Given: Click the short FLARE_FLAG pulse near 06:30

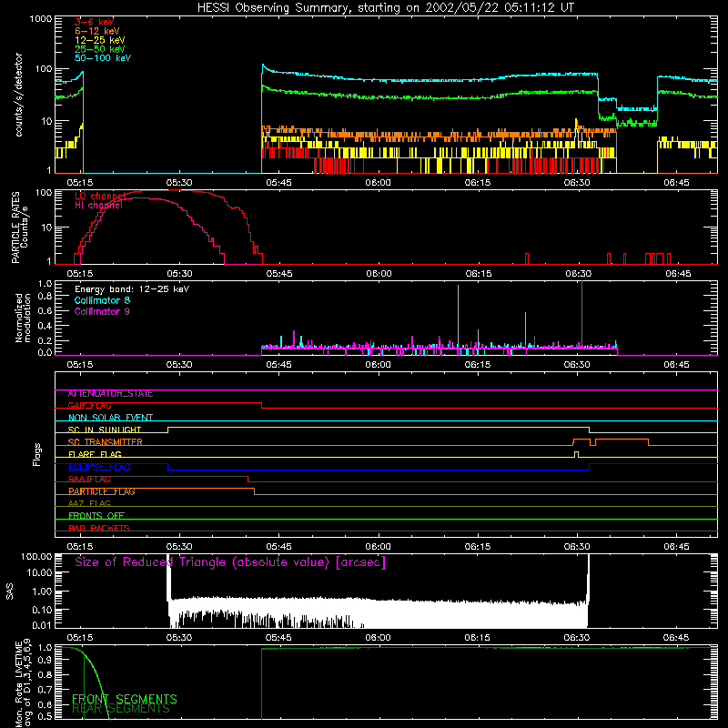Looking at the screenshot, I should click(576, 454).
